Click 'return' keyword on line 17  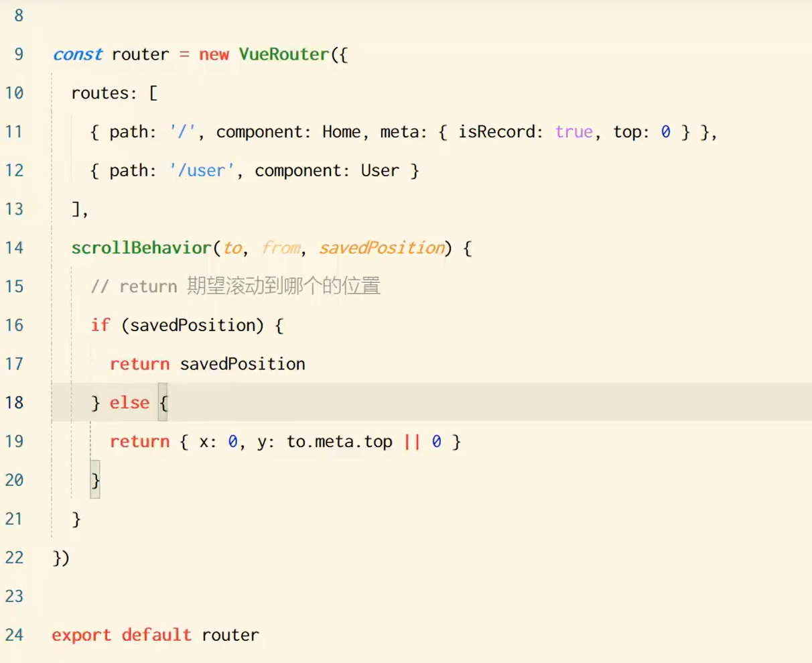[x=139, y=364]
